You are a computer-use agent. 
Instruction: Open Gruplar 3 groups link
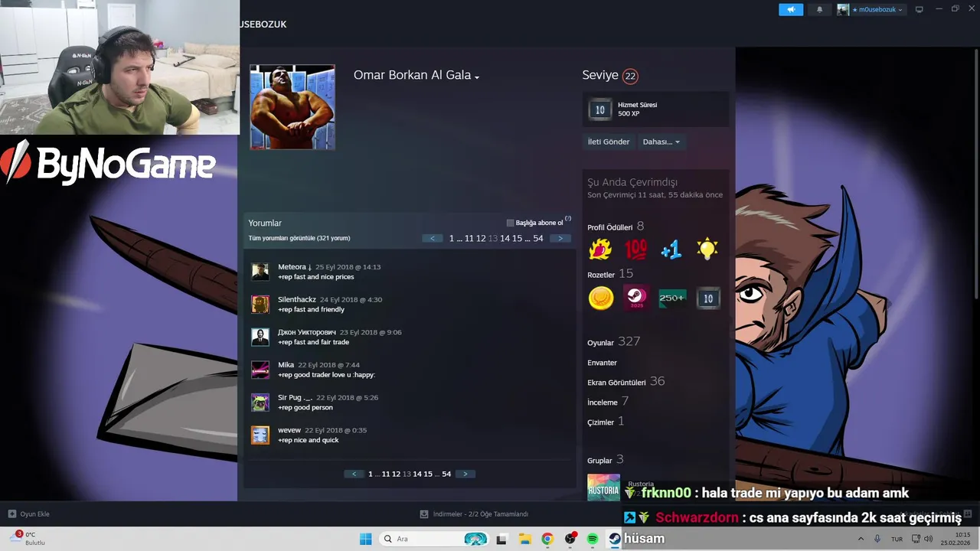[x=605, y=460]
